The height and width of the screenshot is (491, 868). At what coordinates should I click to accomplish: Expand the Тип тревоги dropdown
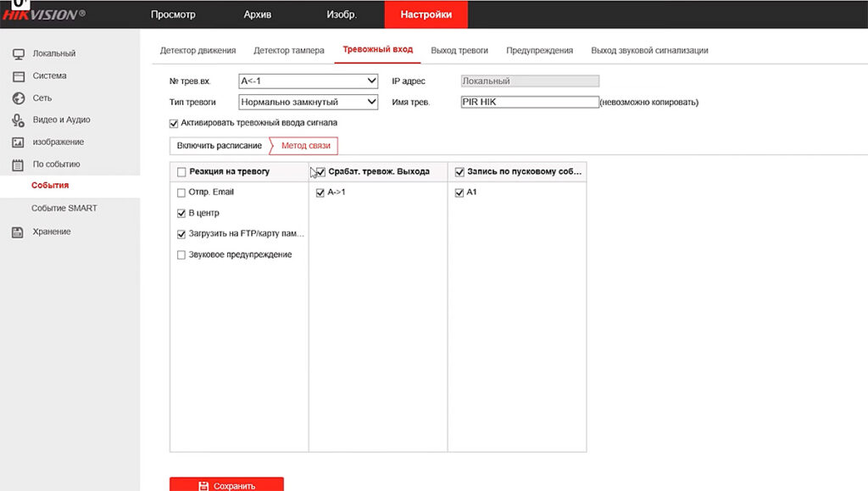[x=309, y=102]
